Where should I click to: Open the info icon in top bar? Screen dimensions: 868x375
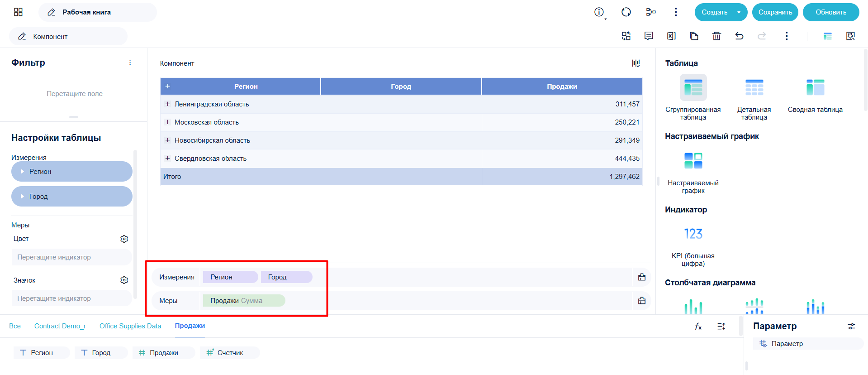click(599, 12)
